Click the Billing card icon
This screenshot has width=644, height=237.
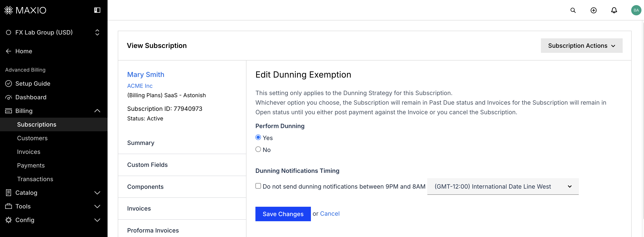(x=9, y=111)
